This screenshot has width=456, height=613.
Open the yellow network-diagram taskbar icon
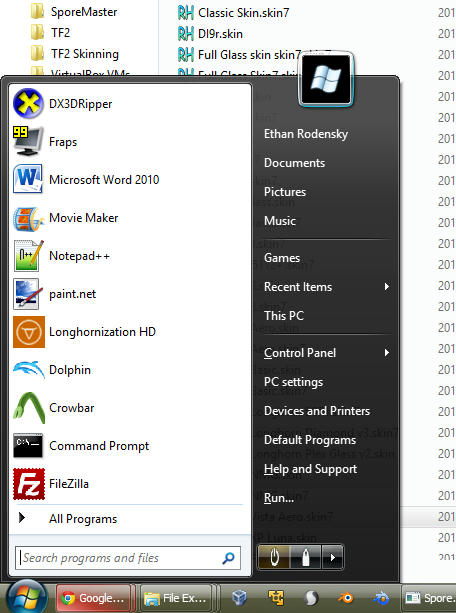click(x=276, y=597)
